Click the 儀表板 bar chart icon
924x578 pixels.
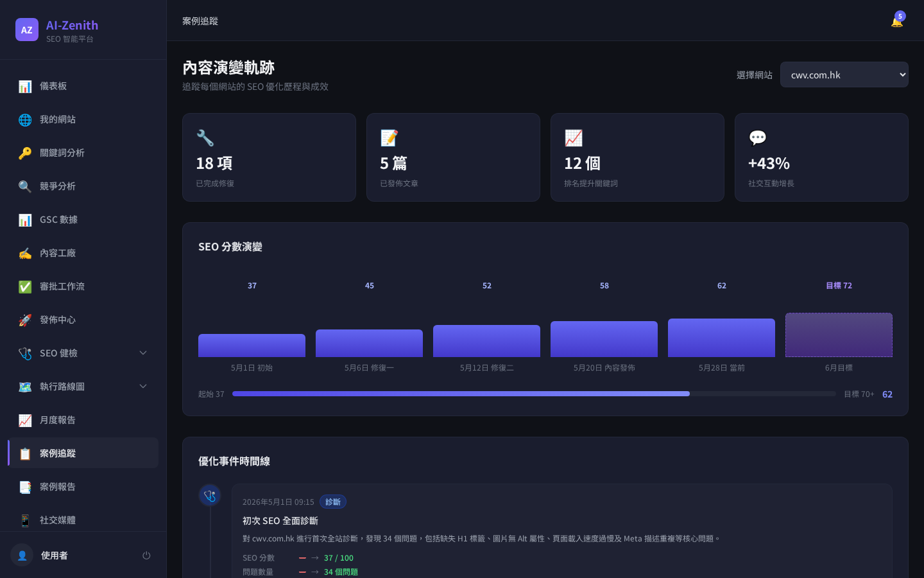click(25, 86)
